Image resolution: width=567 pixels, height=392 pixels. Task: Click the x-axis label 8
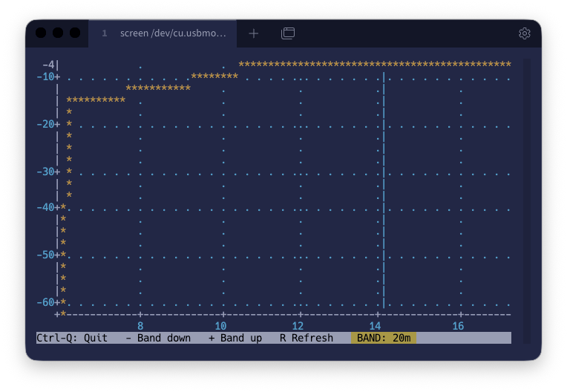(140, 326)
